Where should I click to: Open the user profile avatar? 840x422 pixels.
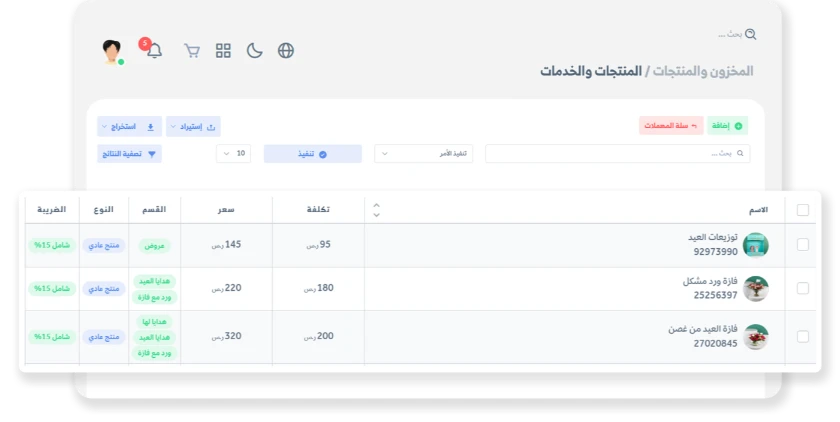pyautogui.click(x=113, y=51)
